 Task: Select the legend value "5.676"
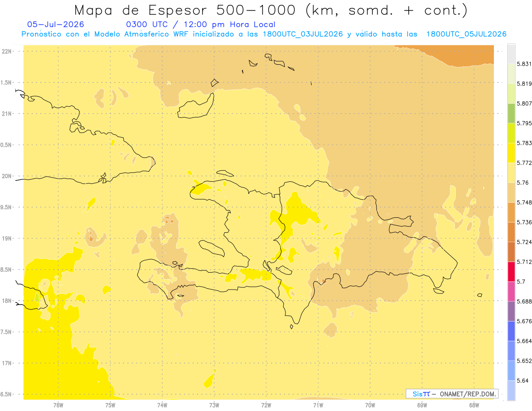click(524, 321)
